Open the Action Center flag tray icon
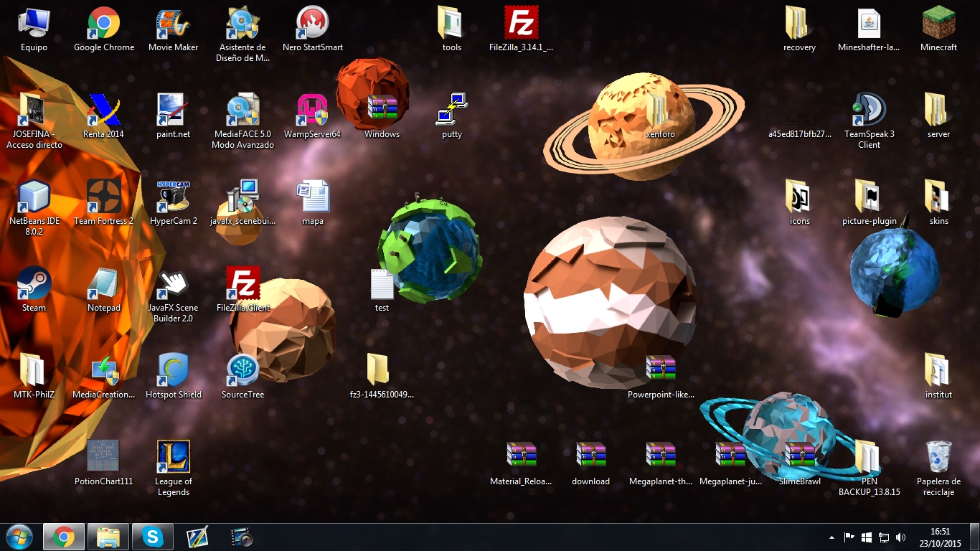980x551 pixels. tap(849, 537)
